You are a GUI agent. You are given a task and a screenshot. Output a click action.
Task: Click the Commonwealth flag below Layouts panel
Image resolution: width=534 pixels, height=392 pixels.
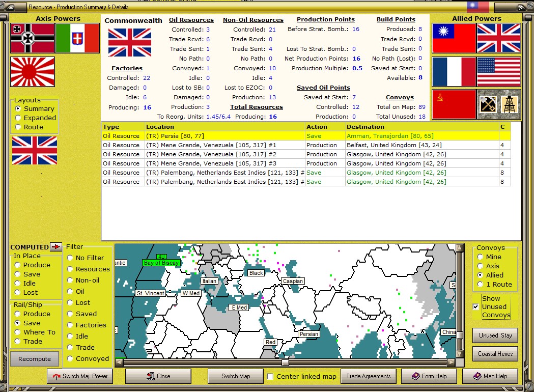[35, 151]
